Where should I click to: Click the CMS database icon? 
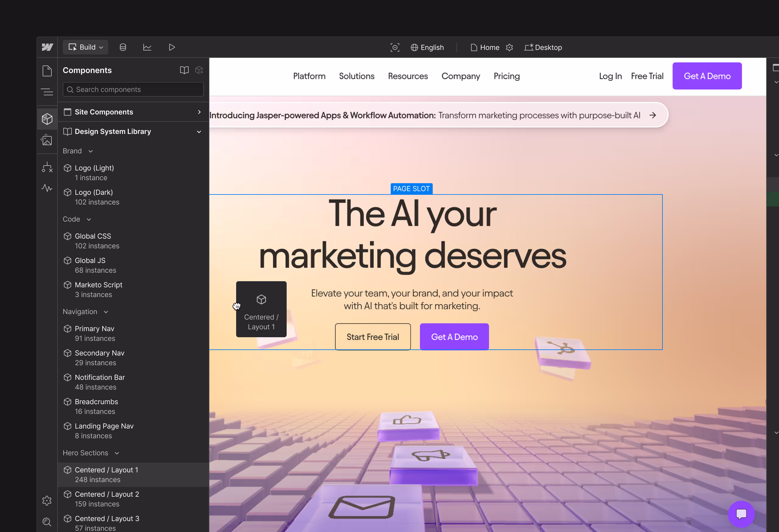(x=123, y=47)
